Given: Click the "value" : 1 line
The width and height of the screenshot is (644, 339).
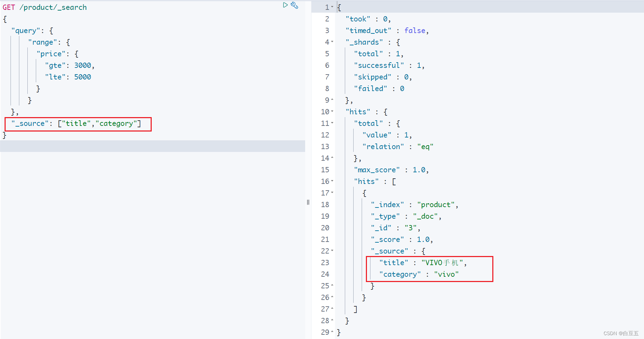Looking at the screenshot, I should [387, 135].
